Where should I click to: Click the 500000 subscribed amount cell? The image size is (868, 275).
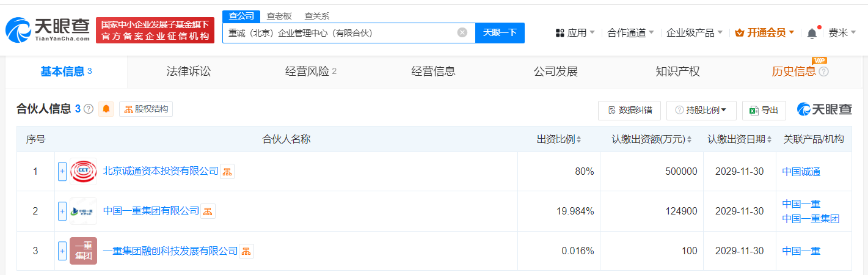(x=652, y=172)
